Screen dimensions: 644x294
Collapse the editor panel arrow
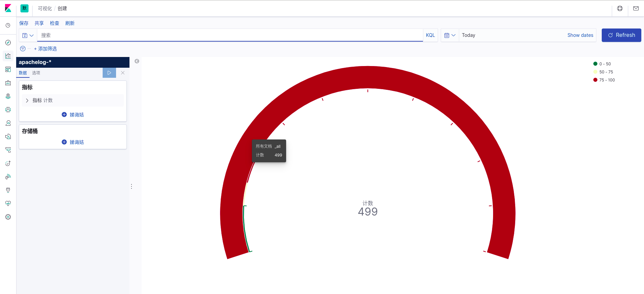[137, 61]
